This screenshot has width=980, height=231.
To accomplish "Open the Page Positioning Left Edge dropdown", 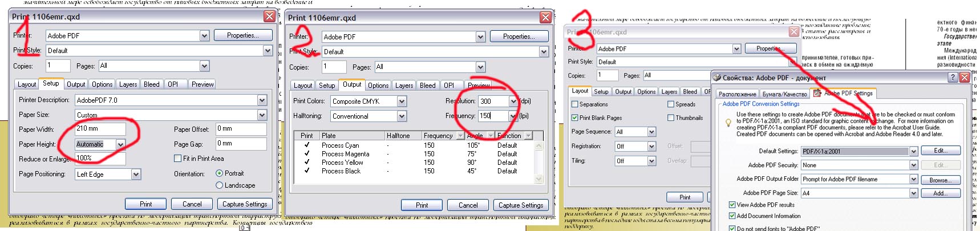I will click(136, 175).
